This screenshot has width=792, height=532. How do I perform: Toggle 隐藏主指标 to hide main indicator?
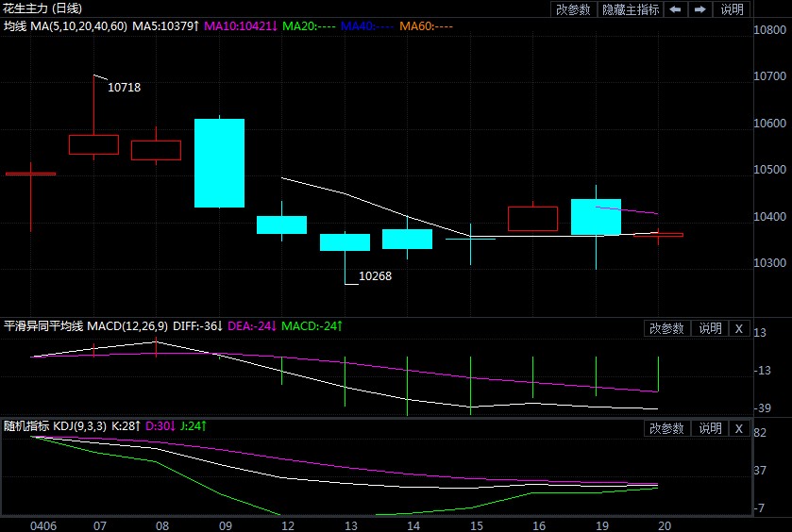pyautogui.click(x=631, y=9)
